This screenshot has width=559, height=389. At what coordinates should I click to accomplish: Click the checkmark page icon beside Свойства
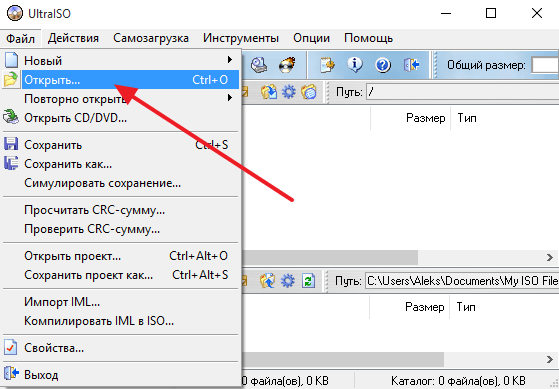tap(11, 347)
